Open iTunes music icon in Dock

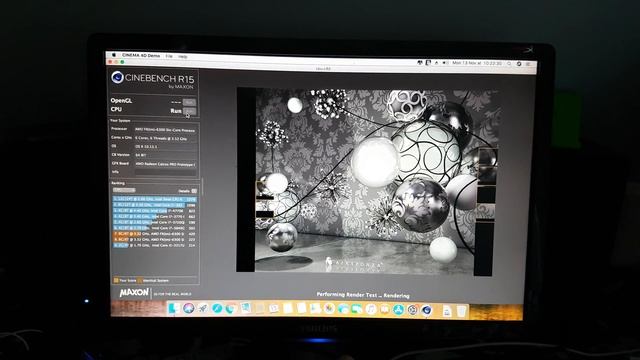point(371,309)
